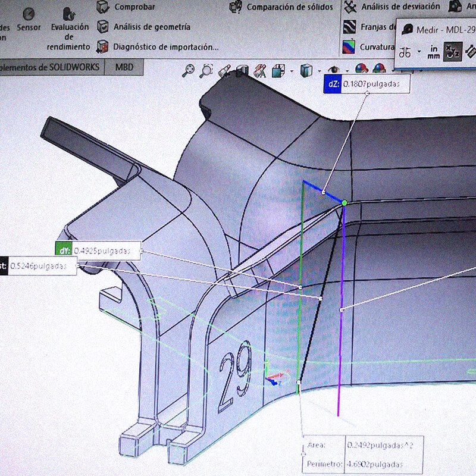This screenshot has height=476, width=476.
Task: Expand the arc/circle measurement dropdown arrow
Action: tap(419, 52)
